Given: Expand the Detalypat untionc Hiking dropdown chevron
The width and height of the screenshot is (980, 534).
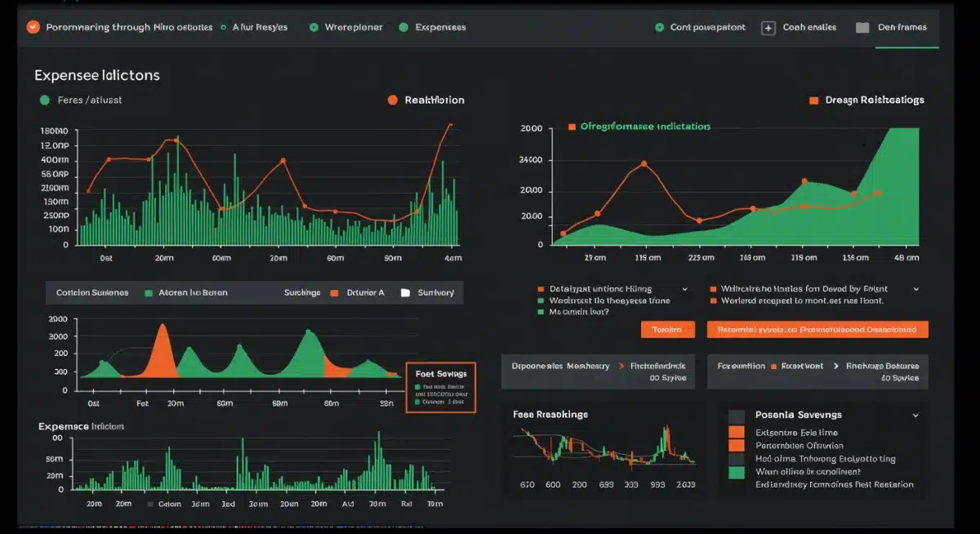Looking at the screenshot, I should coord(684,289).
